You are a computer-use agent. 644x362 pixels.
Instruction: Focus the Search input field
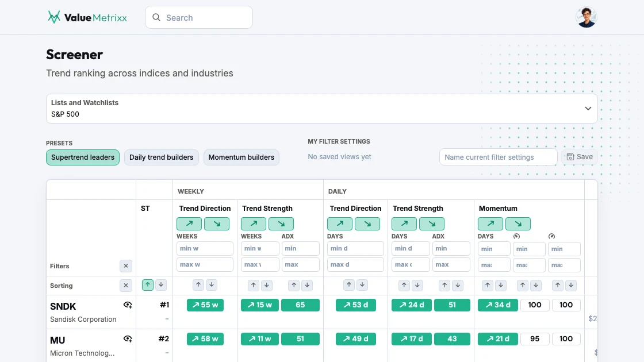coord(199,17)
